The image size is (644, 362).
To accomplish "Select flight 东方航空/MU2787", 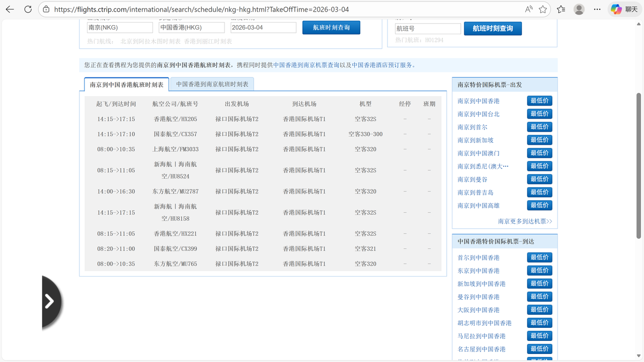I will pyautogui.click(x=176, y=192).
